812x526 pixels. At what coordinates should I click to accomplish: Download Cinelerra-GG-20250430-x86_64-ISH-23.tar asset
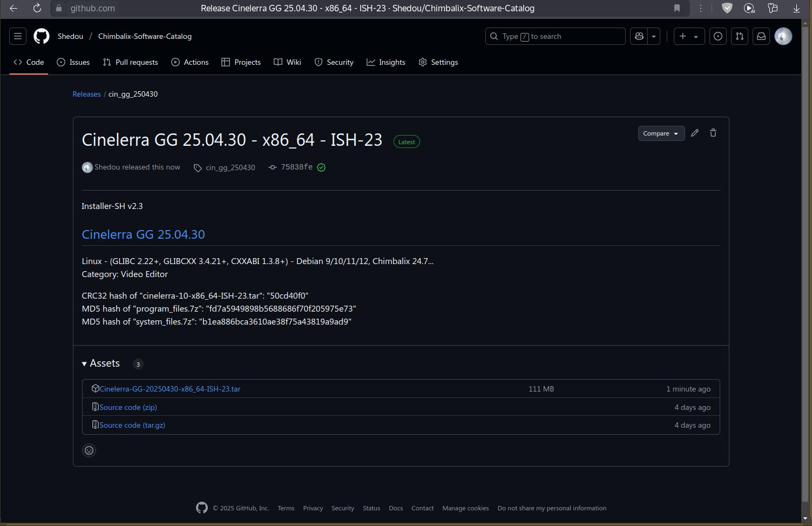coord(170,389)
